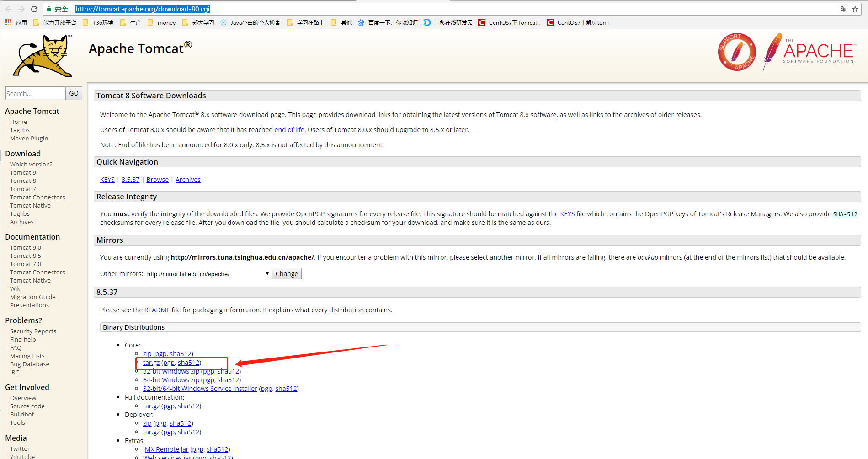This screenshot has width=868, height=459.
Task: Open the Other mirrors dropdown
Action: point(208,274)
